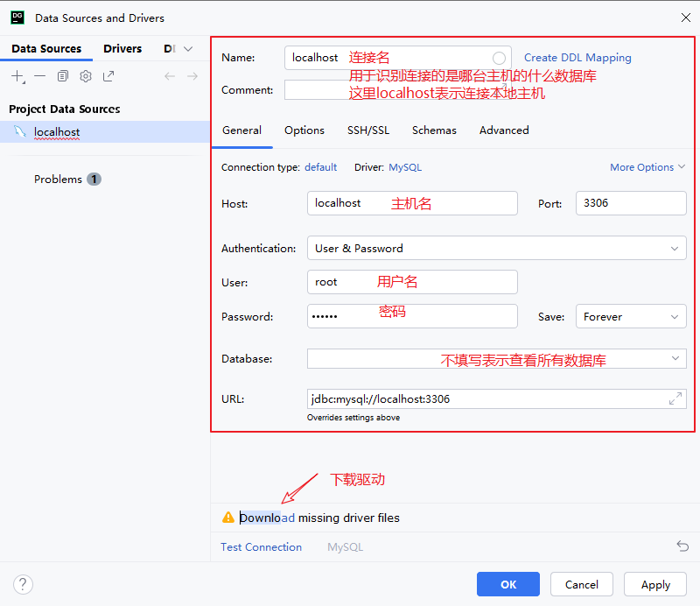Image resolution: width=700 pixels, height=606 pixels.
Task: Open the Database dropdown list
Action: [x=675, y=358]
